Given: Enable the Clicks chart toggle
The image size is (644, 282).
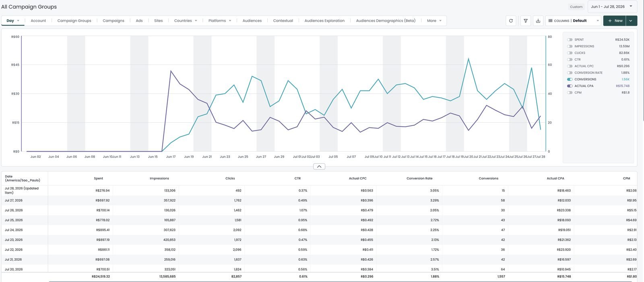Looking at the screenshot, I should (x=570, y=53).
